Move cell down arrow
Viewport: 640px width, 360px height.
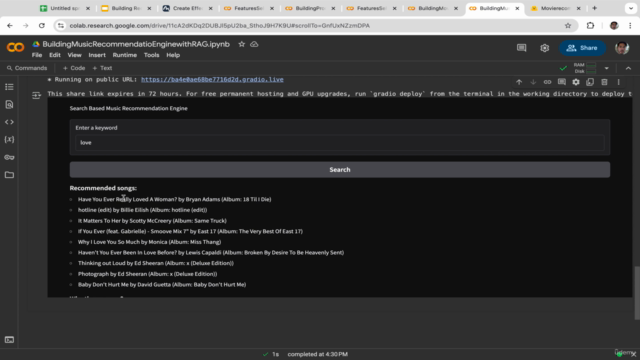pos(533,82)
